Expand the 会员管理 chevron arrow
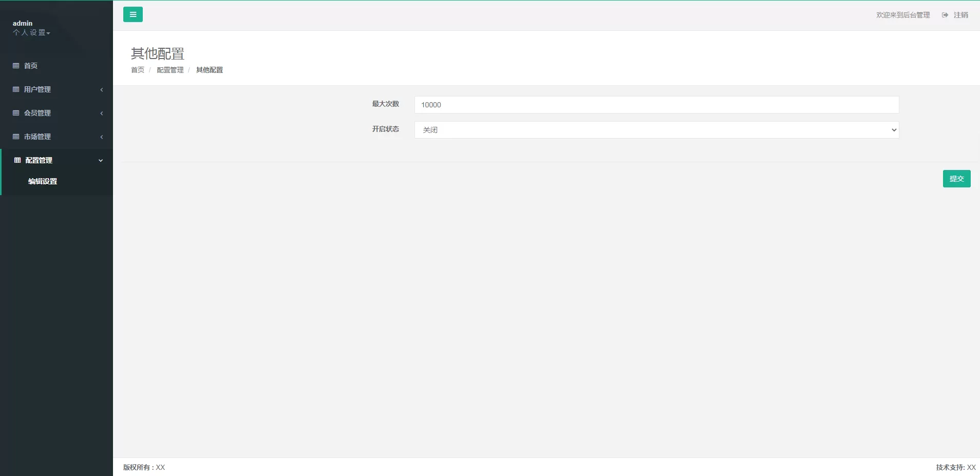The height and width of the screenshot is (476, 980). pos(102,113)
